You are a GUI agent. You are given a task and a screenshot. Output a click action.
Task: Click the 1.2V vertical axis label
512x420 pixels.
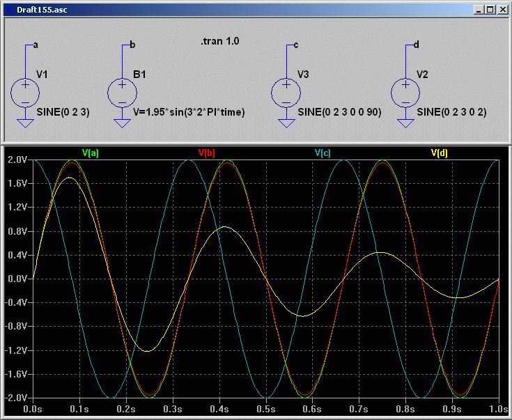click(17, 208)
